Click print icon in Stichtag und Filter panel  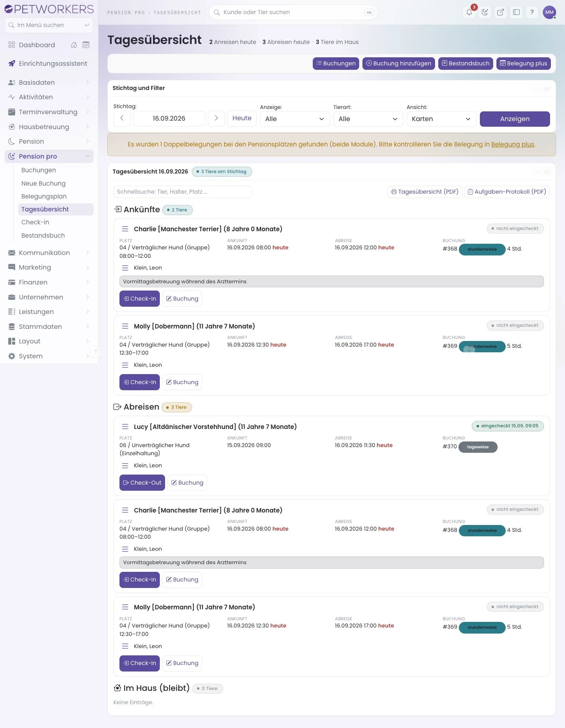547,89
